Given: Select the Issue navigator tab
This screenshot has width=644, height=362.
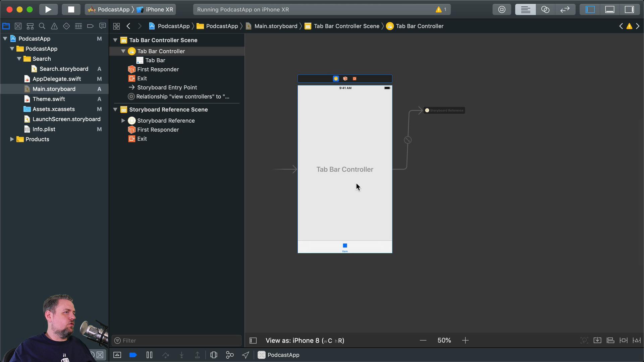Looking at the screenshot, I should tap(54, 26).
